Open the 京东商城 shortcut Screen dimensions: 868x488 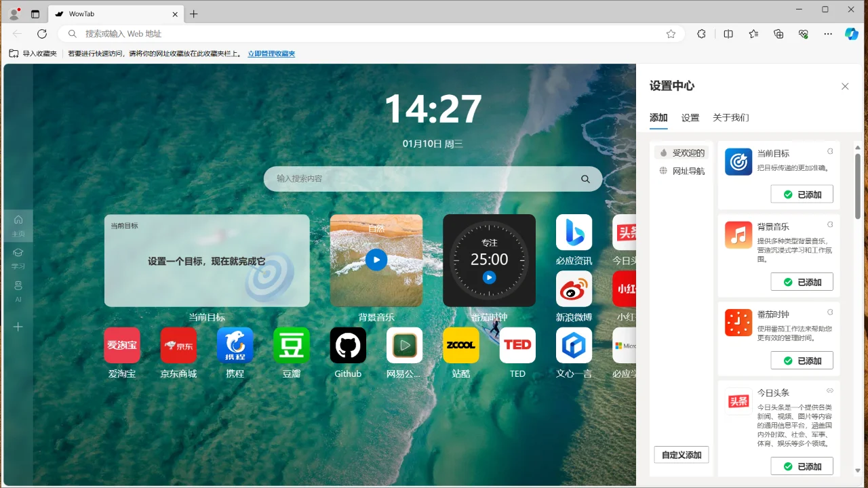coord(178,345)
